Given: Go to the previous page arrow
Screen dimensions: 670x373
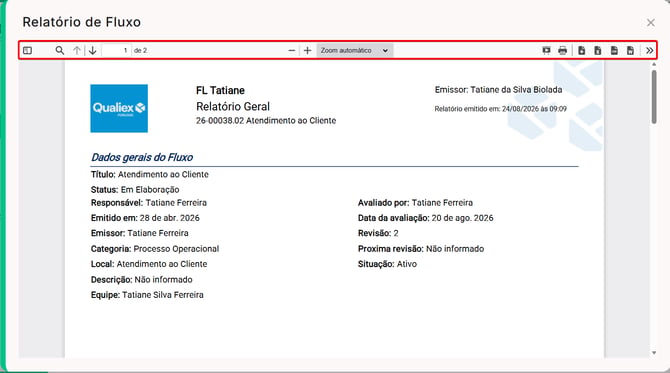Looking at the screenshot, I should (76, 50).
